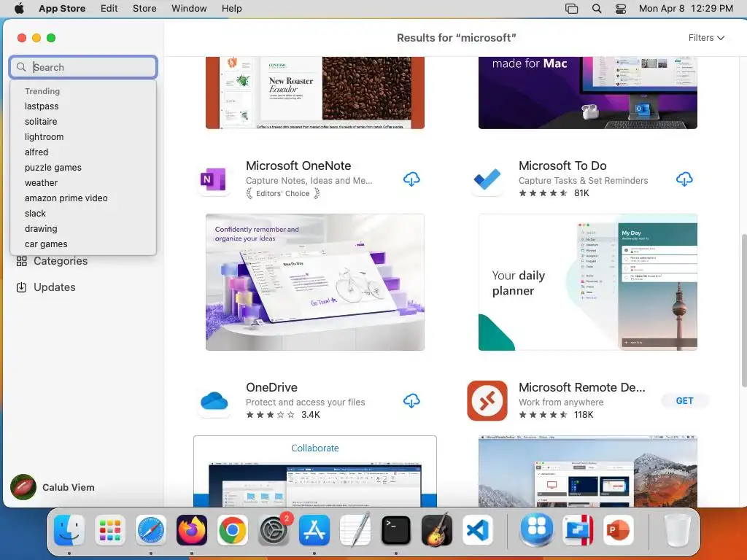Launch PowerPoint from the Dock
The width and height of the screenshot is (747, 560).
coord(619,530)
